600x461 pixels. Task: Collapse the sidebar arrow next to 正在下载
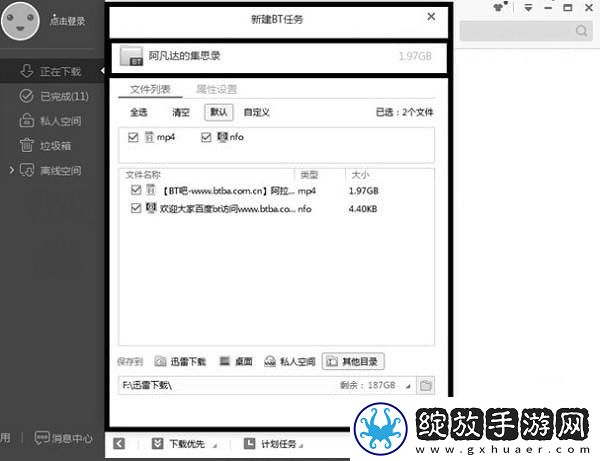coord(102,71)
